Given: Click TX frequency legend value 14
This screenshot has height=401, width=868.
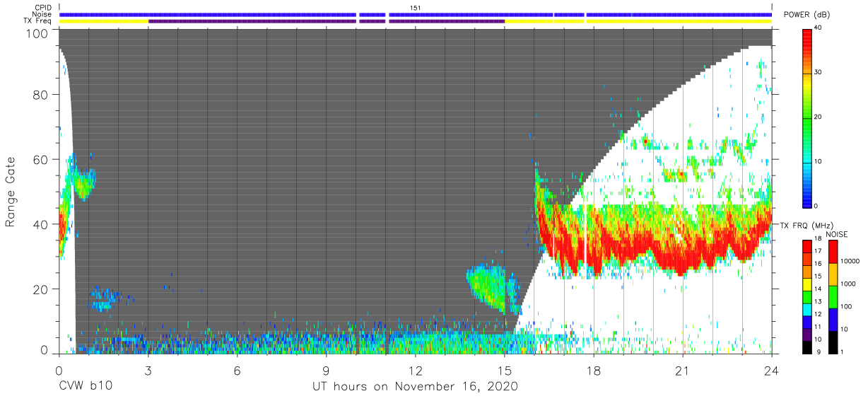Looking at the screenshot, I should point(819,289).
